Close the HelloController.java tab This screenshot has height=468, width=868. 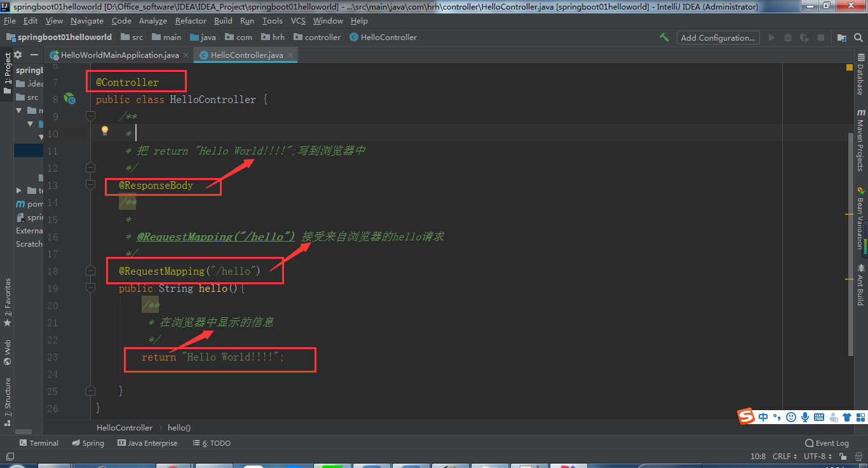tap(290, 55)
